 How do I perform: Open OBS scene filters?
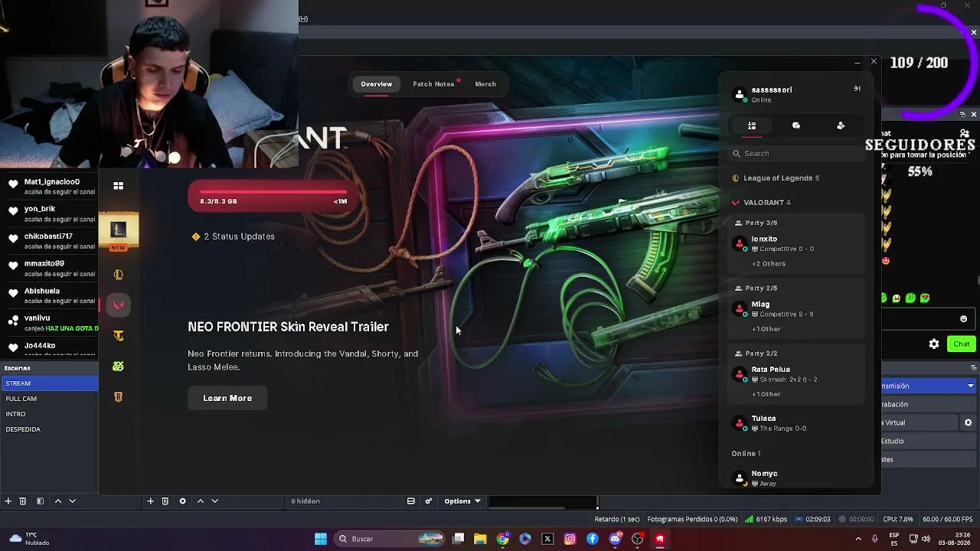coord(40,501)
